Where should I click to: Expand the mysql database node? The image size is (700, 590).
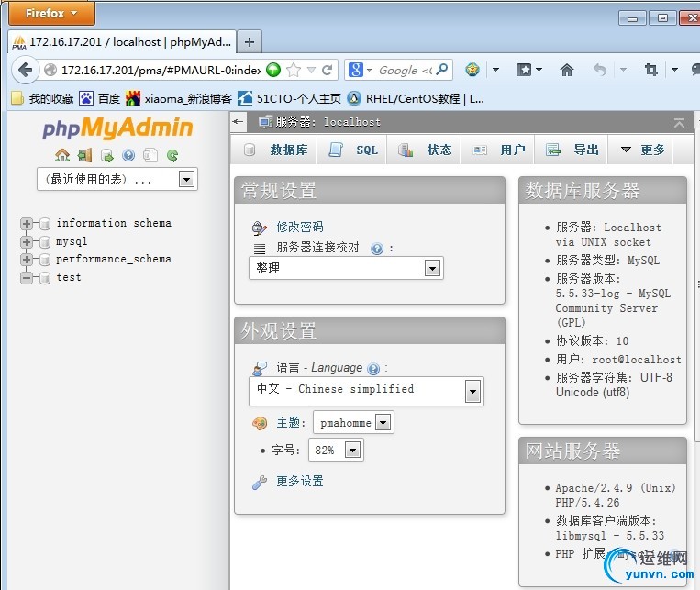click(x=27, y=241)
